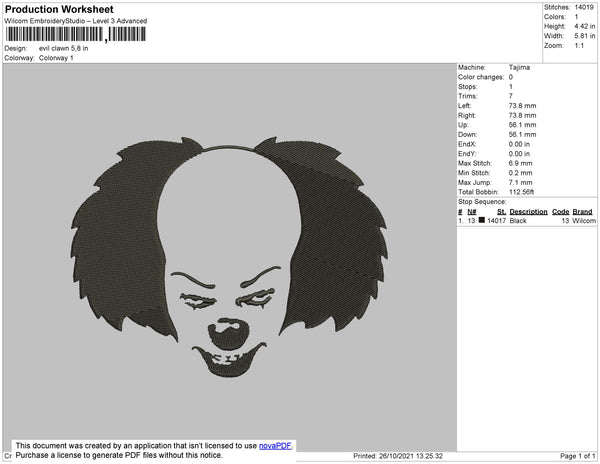The height and width of the screenshot is (464, 600).
Task: Click the Printed date and time text
Action: 398,456
